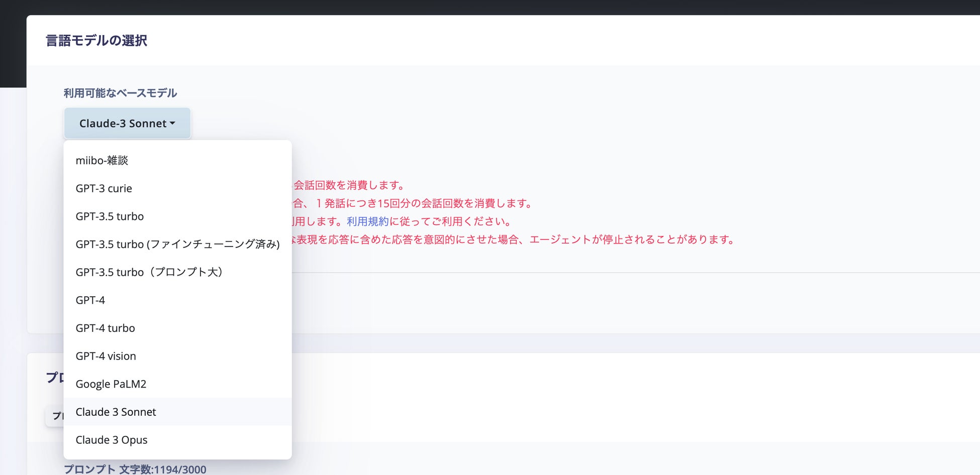Select GPT-3.5 turbo option
The width and height of the screenshot is (980, 475).
coord(177,216)
